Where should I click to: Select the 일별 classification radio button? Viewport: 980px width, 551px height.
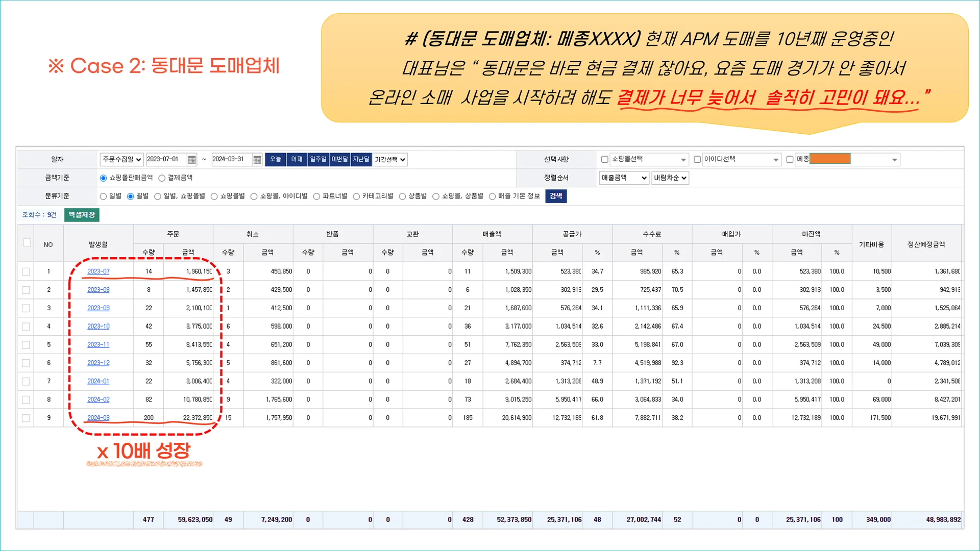(x=103, y=196)
